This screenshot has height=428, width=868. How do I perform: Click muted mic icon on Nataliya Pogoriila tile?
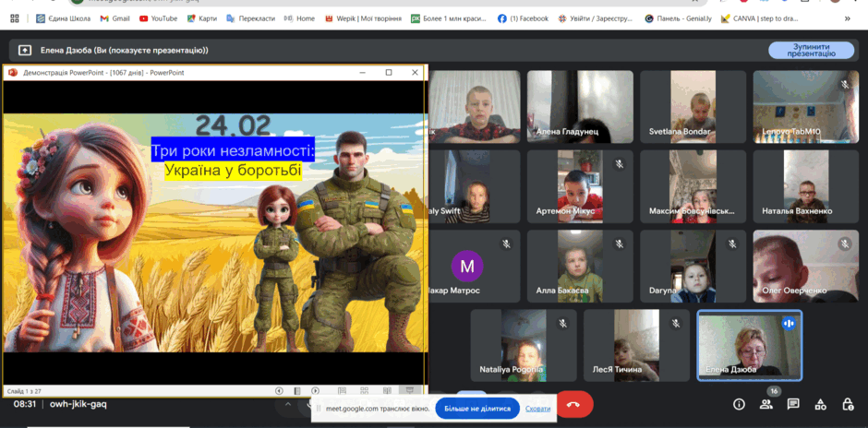tap(563, 324)
